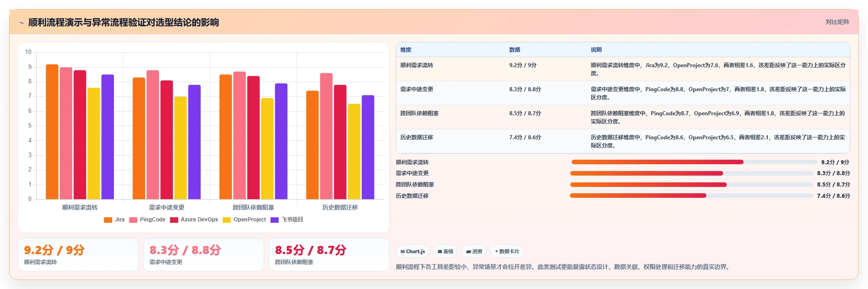Click the table value 8.5分 / 8.7分
Viewport: 868px width, 289px height.
525,113
